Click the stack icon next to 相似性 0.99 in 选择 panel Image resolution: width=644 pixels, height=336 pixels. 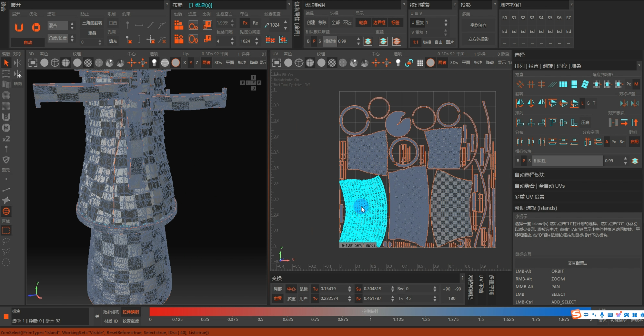(635, 161)
